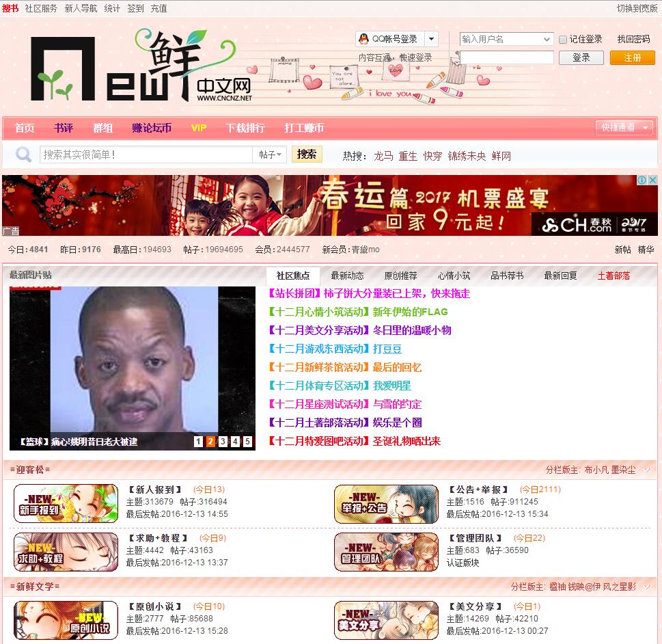This screenshot has width=662, height=644.
Task: Open new member 青黛mo profile
Action: click(366, 250)
